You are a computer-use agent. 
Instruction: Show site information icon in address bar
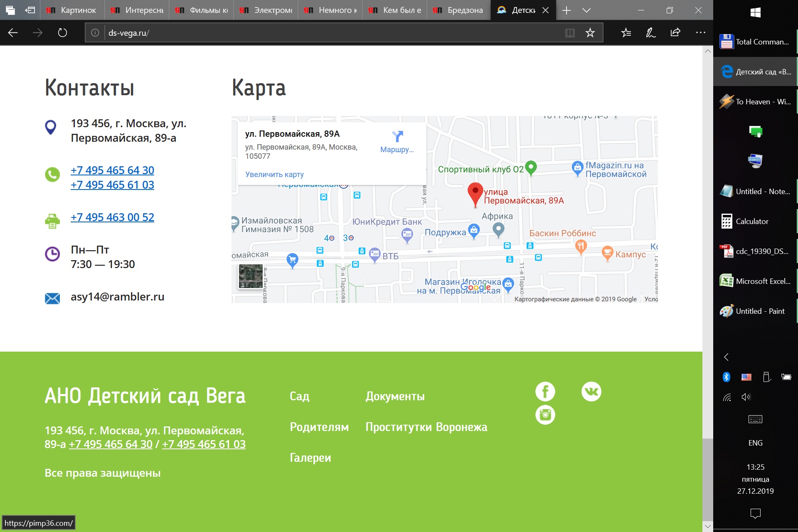point(95,33)
